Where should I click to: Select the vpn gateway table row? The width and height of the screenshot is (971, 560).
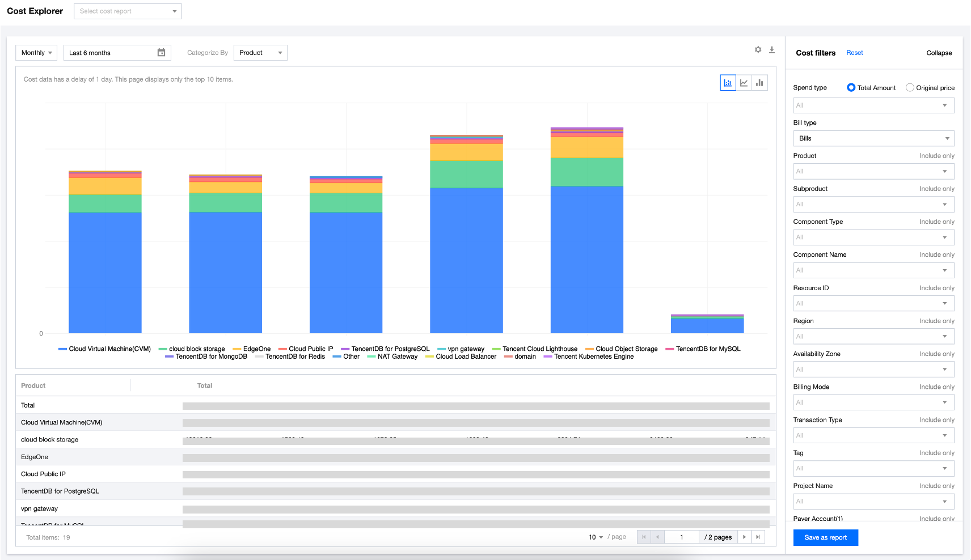click(x=395, y=508)
